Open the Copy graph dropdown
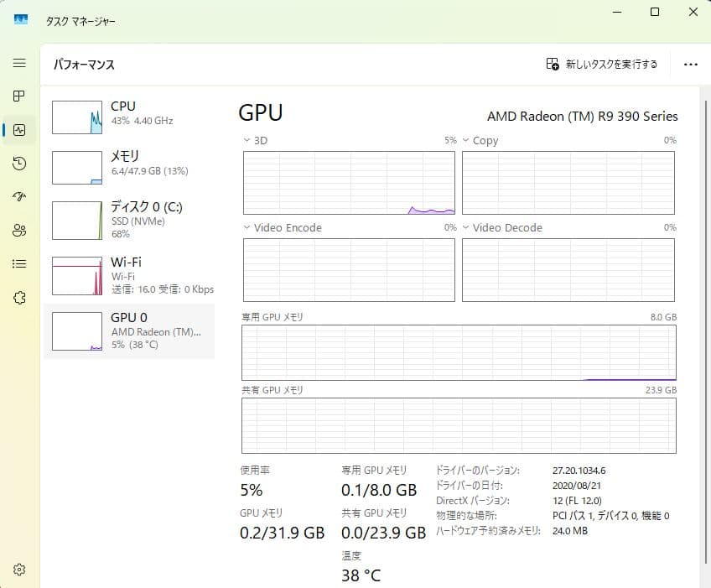 (x=467, y=140)
